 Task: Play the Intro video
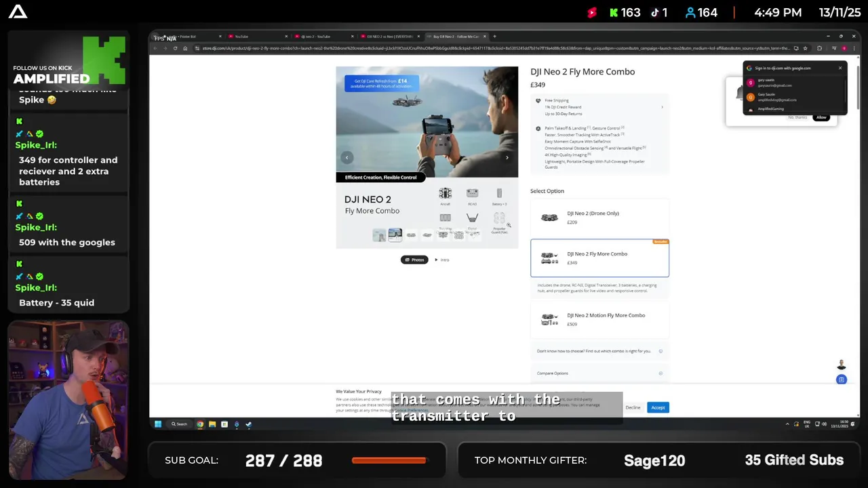click(x=442, y=260)
